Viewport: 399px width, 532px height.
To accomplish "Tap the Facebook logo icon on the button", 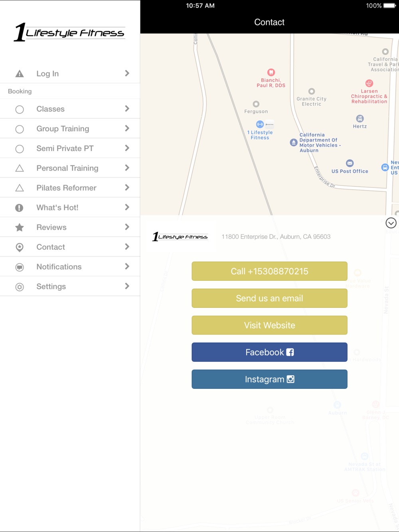I will pyautogui.click(x=290, y=352).
